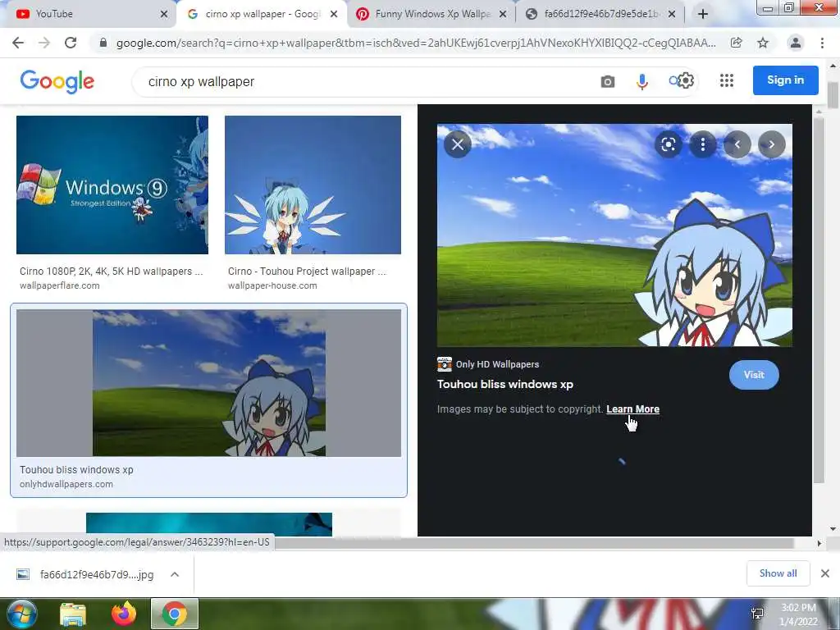Click the share page icon in address bar
Screen dimensions: 840x630
point(737,43)
